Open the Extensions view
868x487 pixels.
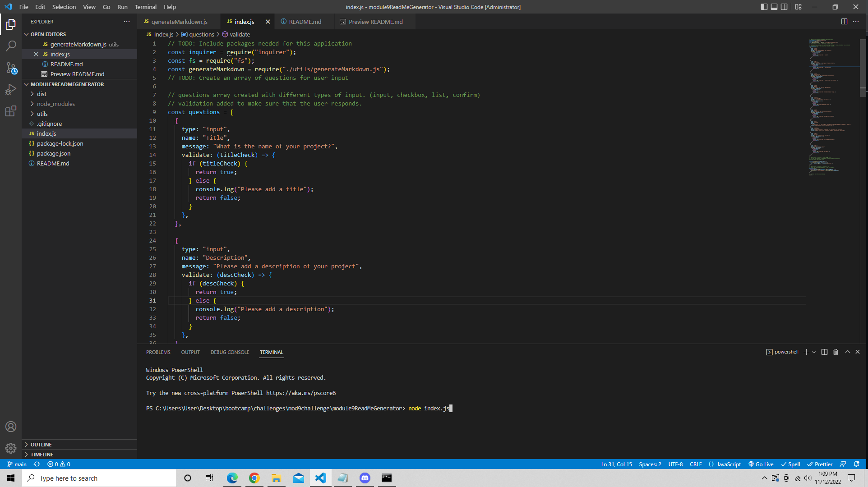click(11, 111)
